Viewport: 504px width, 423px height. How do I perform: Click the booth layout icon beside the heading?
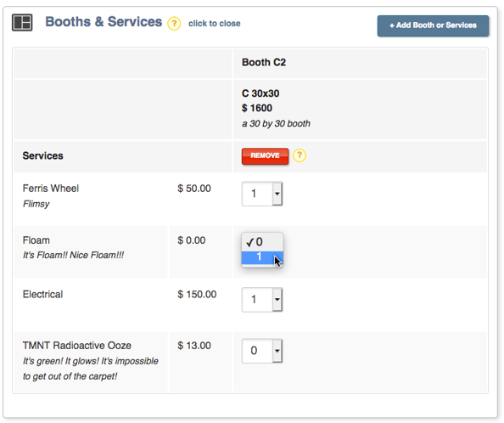[x=22, y=23]
